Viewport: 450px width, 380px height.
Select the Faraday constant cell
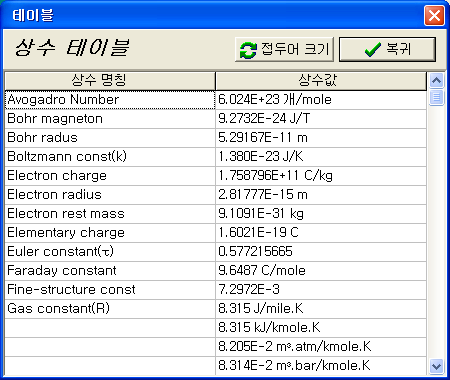tap(110, 271)
